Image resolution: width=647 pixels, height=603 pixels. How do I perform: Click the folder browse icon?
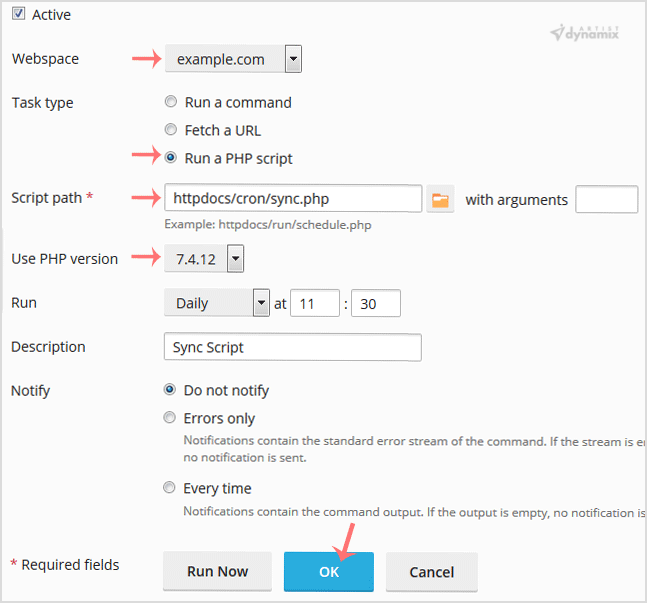(x=440, y=199)
